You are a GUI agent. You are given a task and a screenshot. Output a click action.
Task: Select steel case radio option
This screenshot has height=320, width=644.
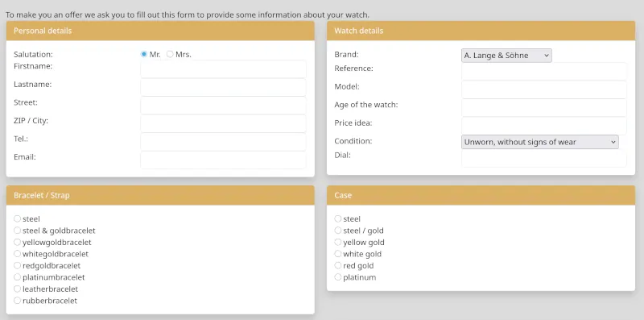click(337, 218)
